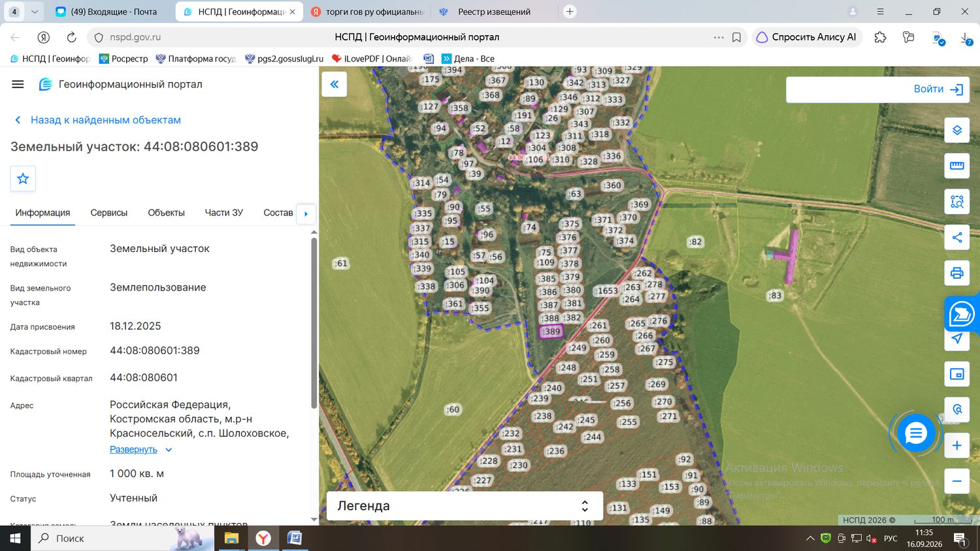Select parcel label 389 on the map
The width and height of the screenshot is (980, 551).
click(x=551, y=332)
